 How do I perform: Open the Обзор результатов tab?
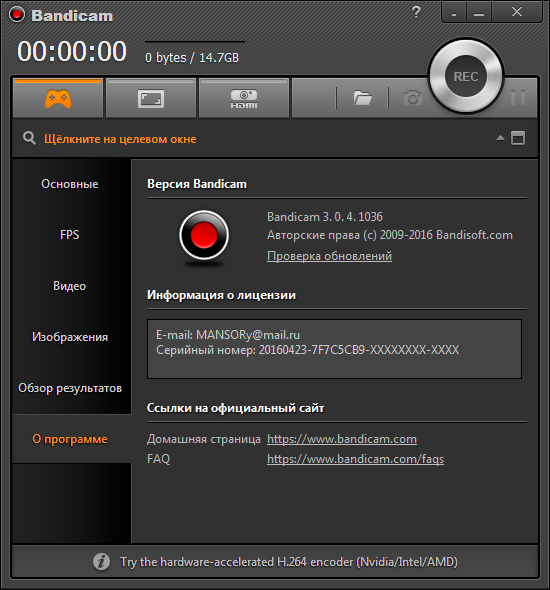click(x=70, y=388)
